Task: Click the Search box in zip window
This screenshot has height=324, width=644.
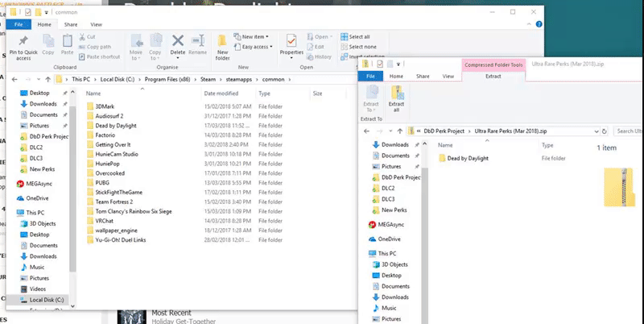Action: (x=628, y=131)
